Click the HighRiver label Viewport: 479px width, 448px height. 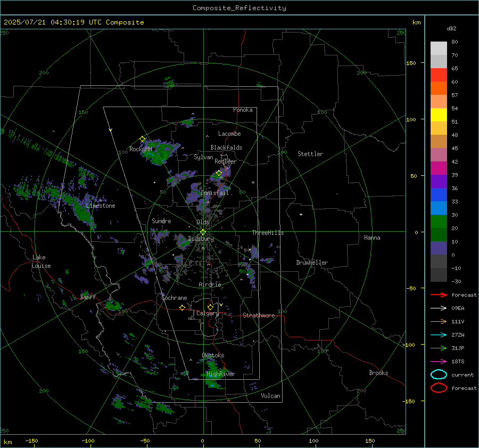click(221, 374)
